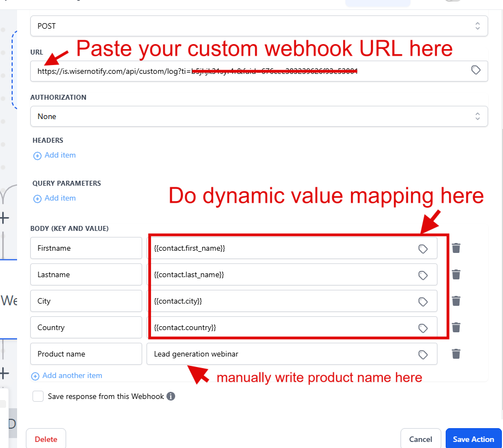Image resolution: width=503 pixels, height=448 pixels.
Task: Delete the City row
Action: pos(456,301)
